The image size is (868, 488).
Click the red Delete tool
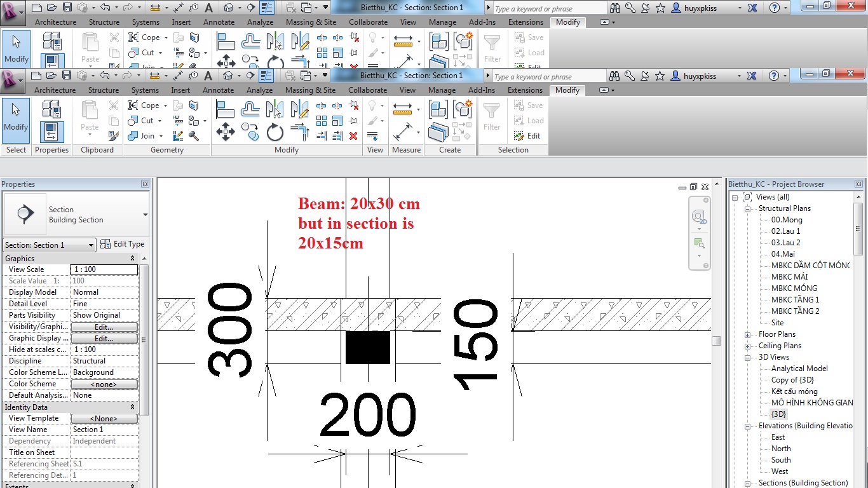click(353, 136)
